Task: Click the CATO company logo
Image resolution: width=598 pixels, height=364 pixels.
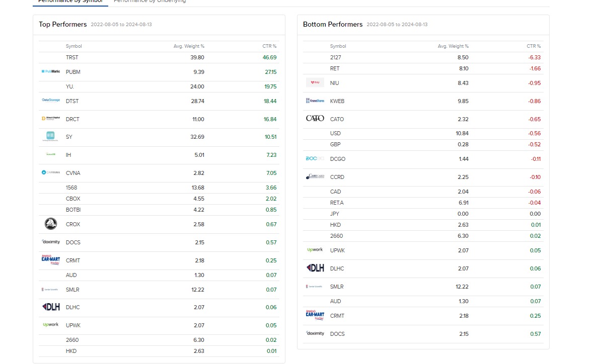Action: [x=315, y=119]
